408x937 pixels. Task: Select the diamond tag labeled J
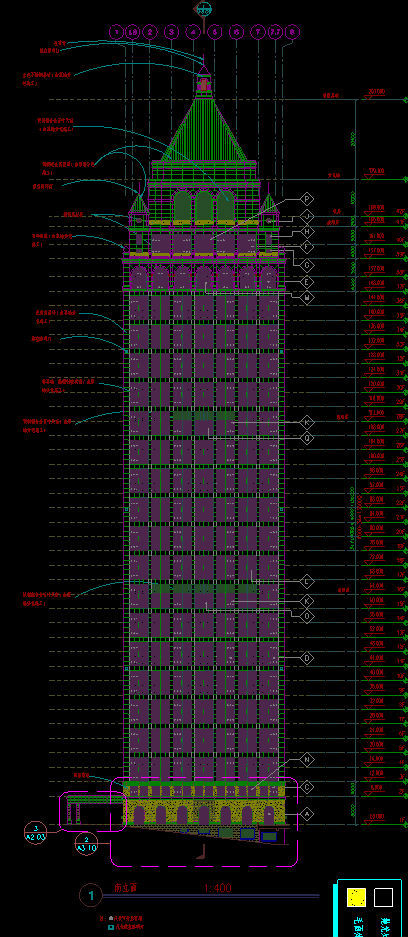[x=307, y=216]
